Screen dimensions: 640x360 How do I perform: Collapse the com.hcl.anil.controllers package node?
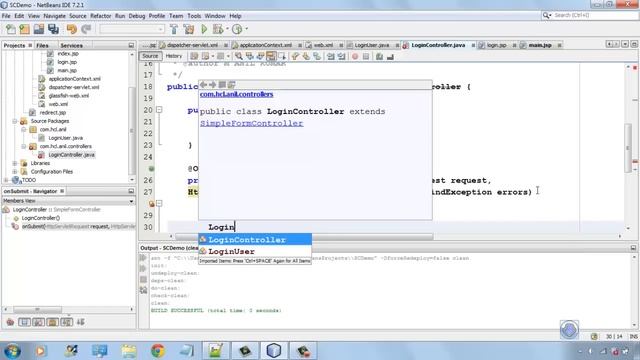pos(24,146)
